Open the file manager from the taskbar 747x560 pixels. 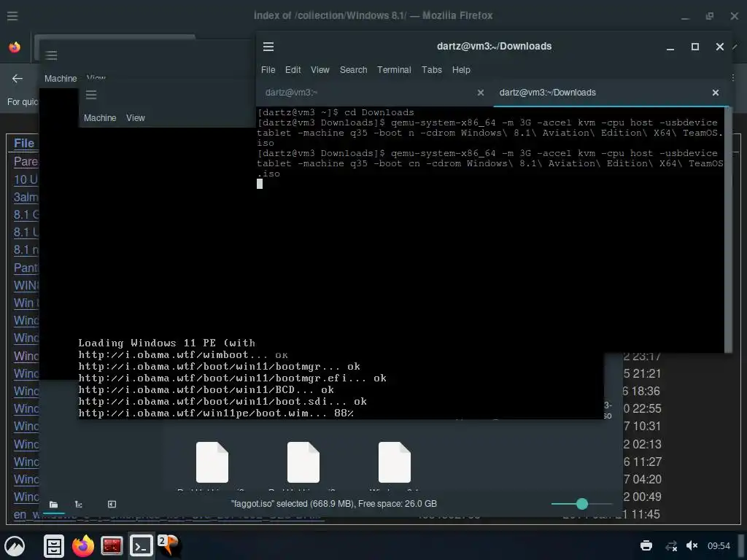click(x=54, y=545)
